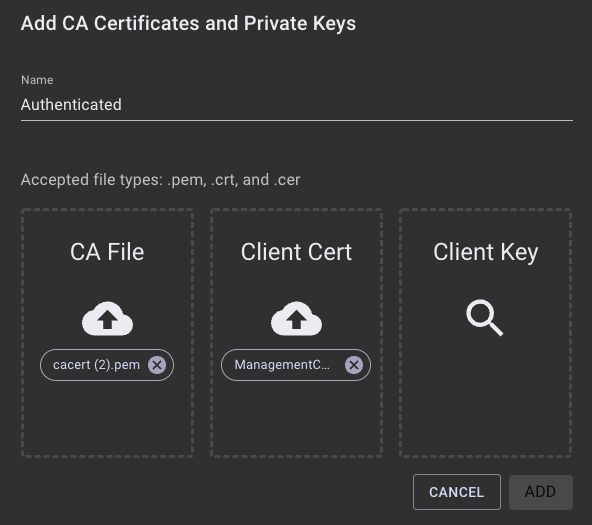
Task: Click the Client Cert upload cloud icon
Action: [296, 319]
